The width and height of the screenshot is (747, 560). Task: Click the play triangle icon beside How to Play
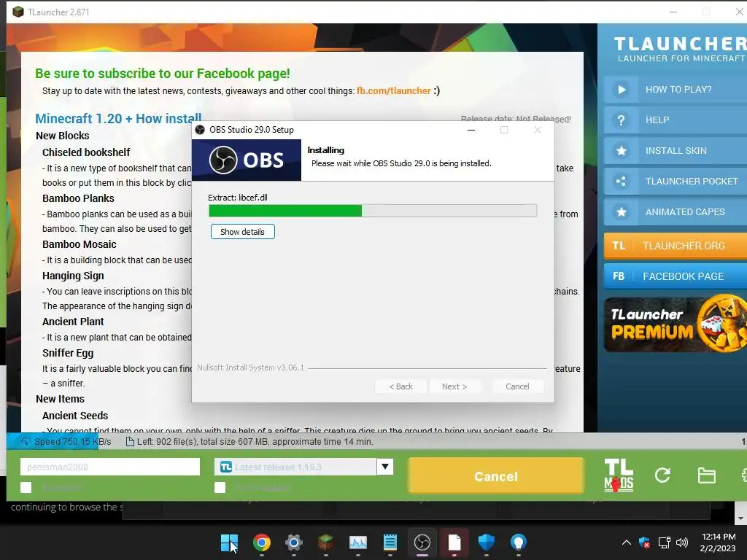click(x=622, y=90)
